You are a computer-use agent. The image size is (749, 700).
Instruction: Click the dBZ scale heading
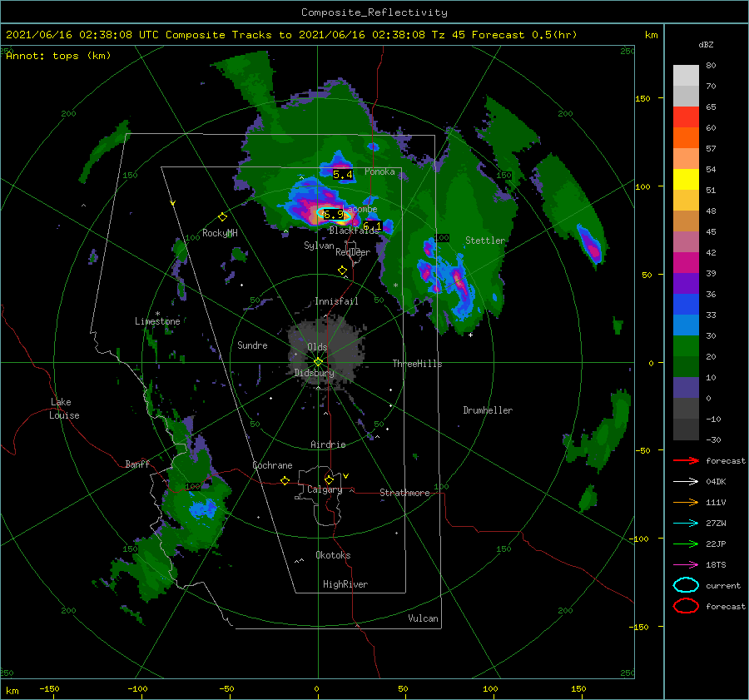click(706, 45)
